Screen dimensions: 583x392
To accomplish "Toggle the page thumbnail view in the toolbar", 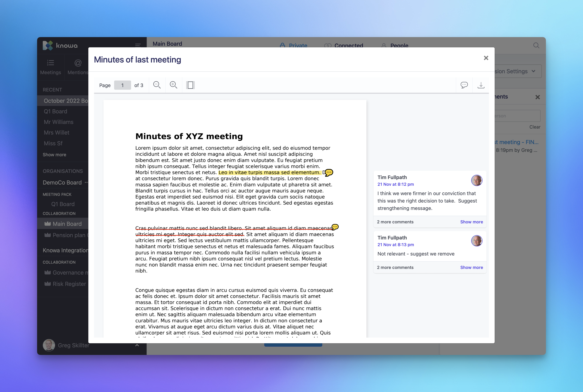I will pos(191,85).
